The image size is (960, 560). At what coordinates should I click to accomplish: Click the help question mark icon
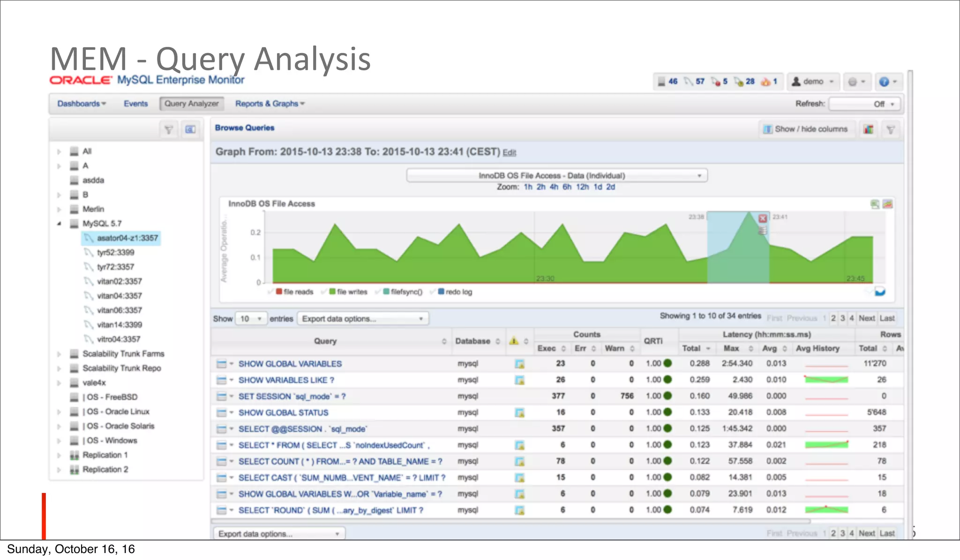coord(884,82)
